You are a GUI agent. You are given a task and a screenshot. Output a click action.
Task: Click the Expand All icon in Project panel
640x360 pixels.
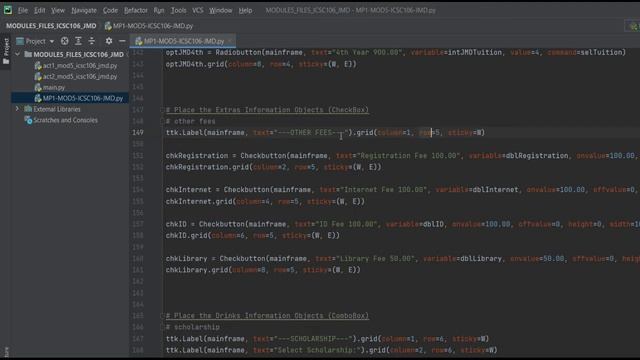[78, 41]
